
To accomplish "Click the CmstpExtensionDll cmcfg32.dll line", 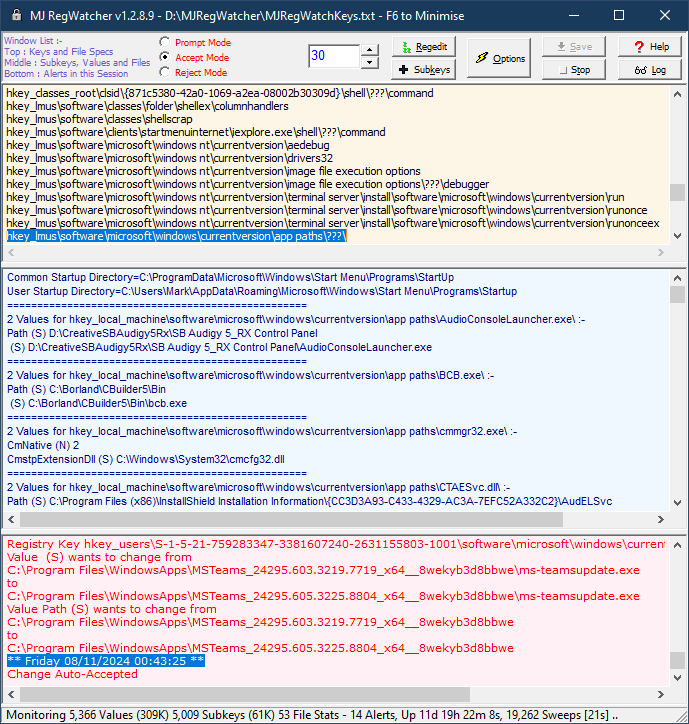I will [x=145, y=459].
